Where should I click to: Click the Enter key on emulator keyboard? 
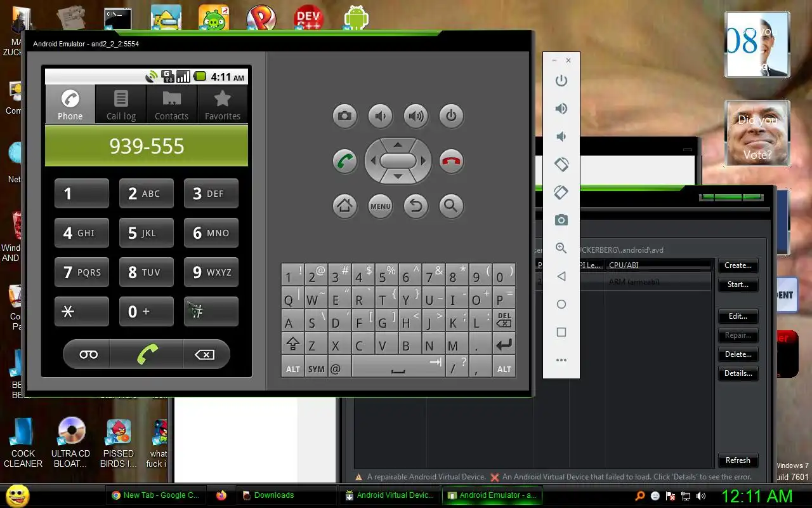504,345
